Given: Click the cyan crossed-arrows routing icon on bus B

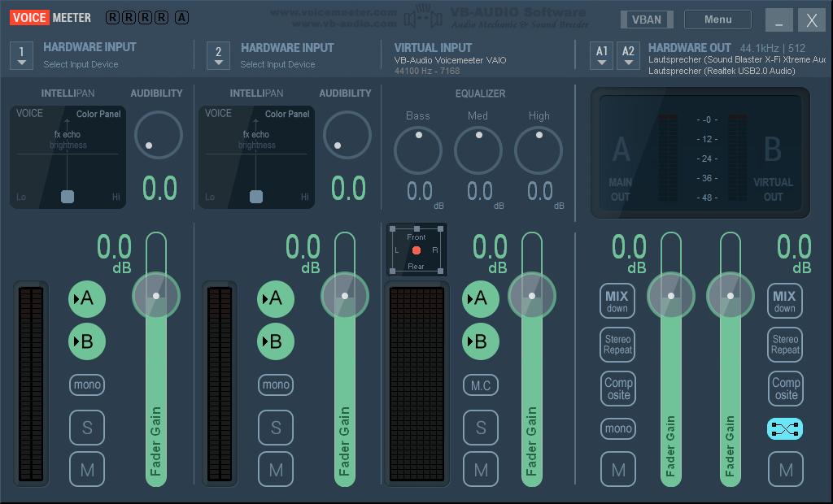Looking at the screenshot, I should (x=785, y=428).
